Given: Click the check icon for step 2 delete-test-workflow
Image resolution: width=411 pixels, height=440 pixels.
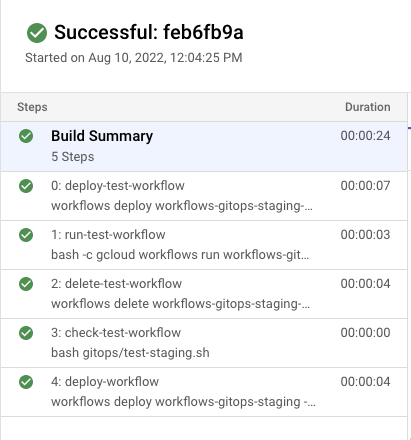Looking at the screenshot, I should (x=26, y=284).
